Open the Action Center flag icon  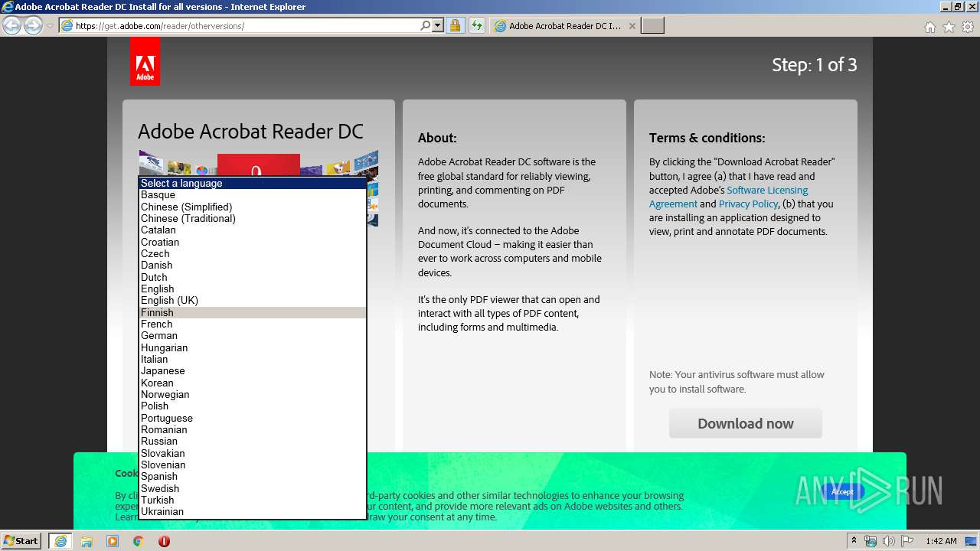tap(907, 541)
